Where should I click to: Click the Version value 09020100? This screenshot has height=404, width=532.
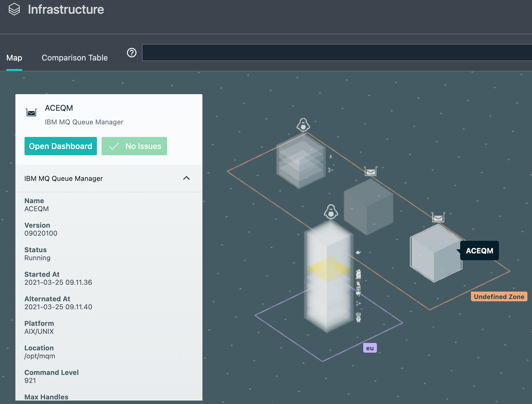[x=41, y=233]
